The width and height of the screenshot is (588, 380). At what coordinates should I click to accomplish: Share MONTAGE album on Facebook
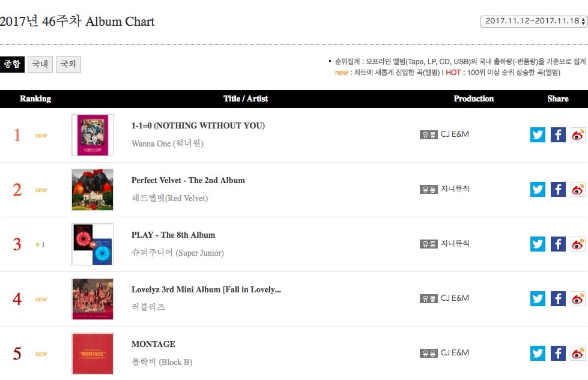tap(558, 353)
